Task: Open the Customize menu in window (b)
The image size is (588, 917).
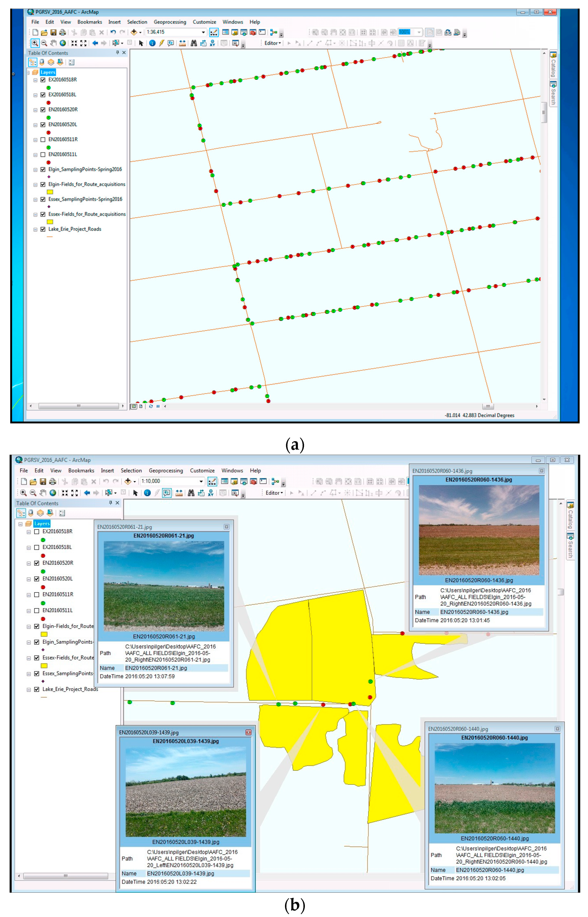Action: (202, 471)
